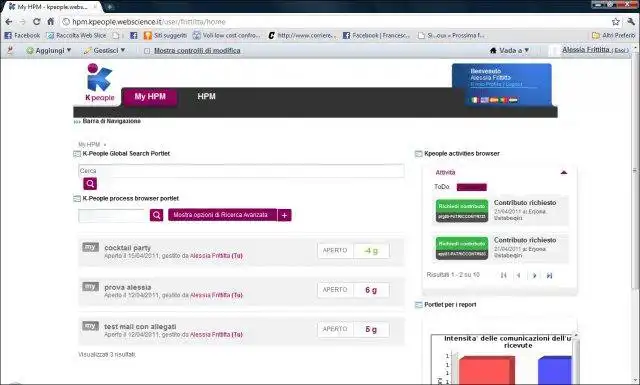The image size is (640, 385).
Task: Click the K-People Global Search Portlet icon
Action: coord(77,154)
